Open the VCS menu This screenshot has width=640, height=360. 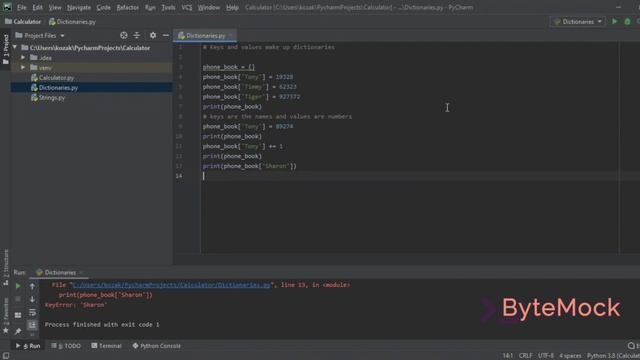click(187, 7)
